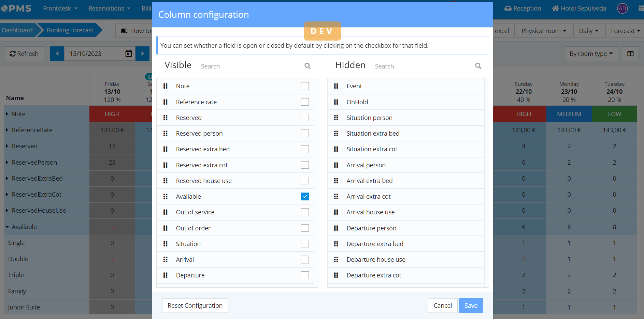The image size is (644, 319).
Task: Open the column layout icon button
Action: tap(630, 54)
